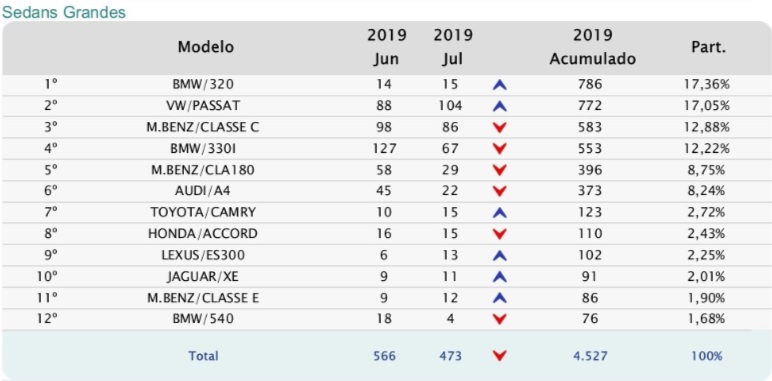This screenshot has height=381, width=772.
Task: Click the red down arrow for BMW/540
Action: click(x=499, y=319)
